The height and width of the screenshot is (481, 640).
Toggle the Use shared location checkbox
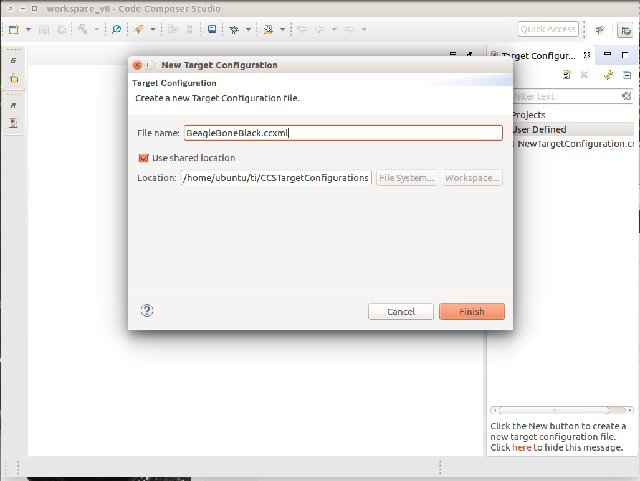[x=144, y=158]
